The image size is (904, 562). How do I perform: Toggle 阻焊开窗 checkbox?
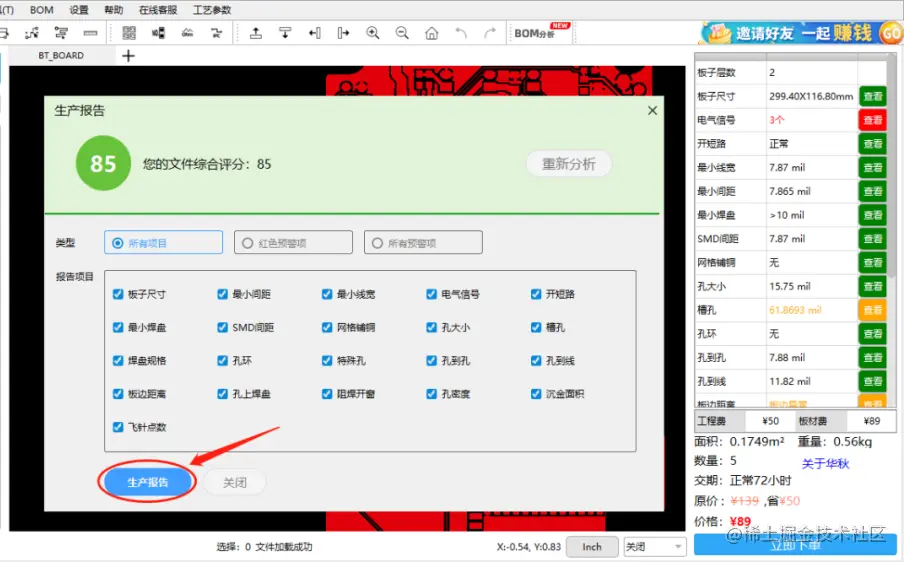[327, 394]
